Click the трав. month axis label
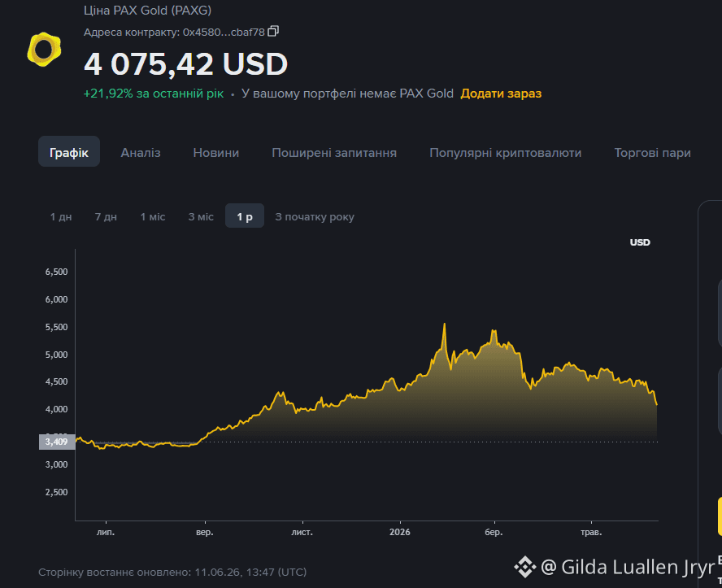This screenshot has width=722, height=588. point(591,532)
